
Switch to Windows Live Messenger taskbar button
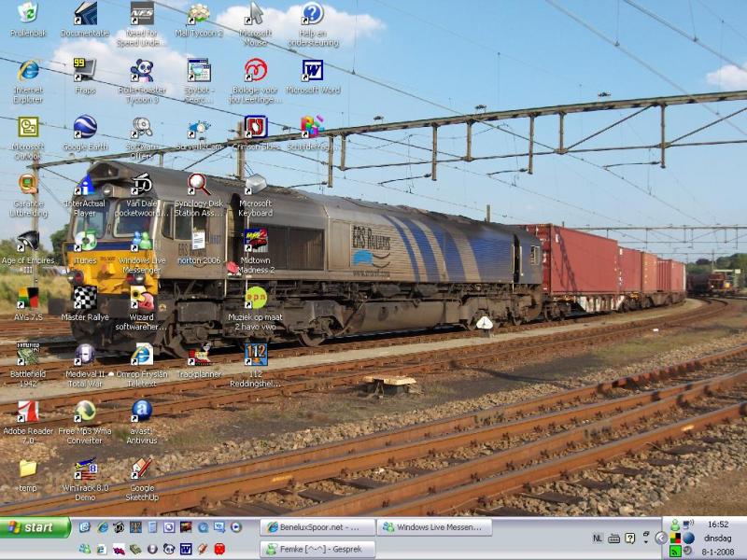click(x=435, y=527)
